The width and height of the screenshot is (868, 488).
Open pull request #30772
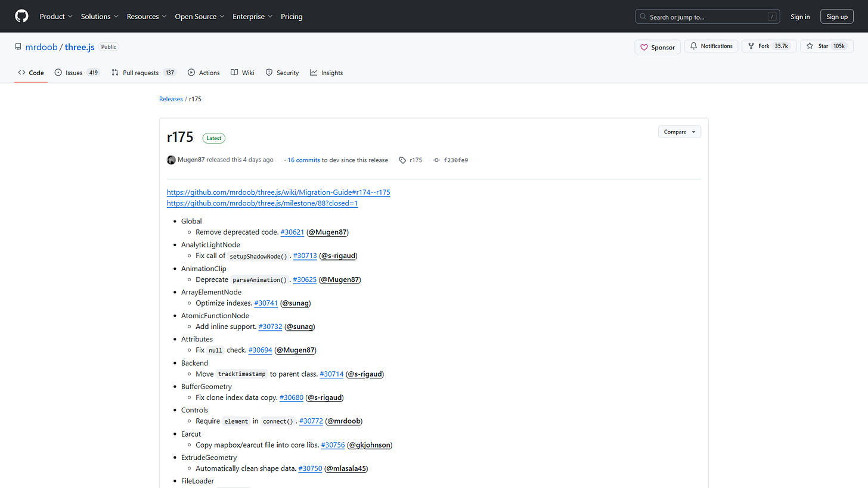coord(311,421)
